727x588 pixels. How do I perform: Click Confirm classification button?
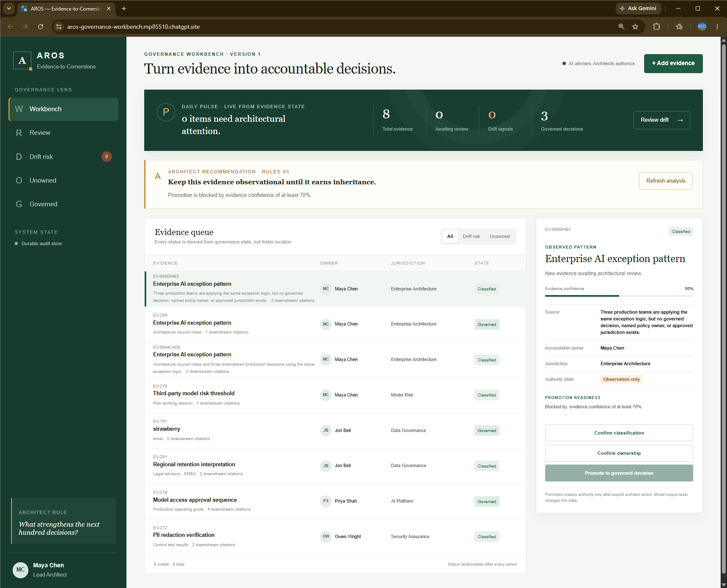tap(619, 433)
